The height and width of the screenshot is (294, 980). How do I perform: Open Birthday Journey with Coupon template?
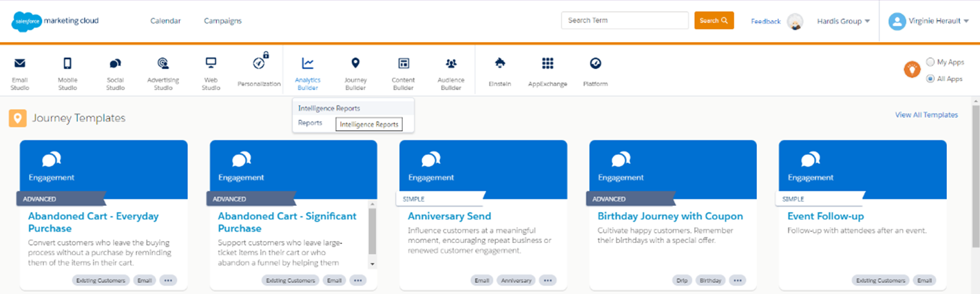670,216
